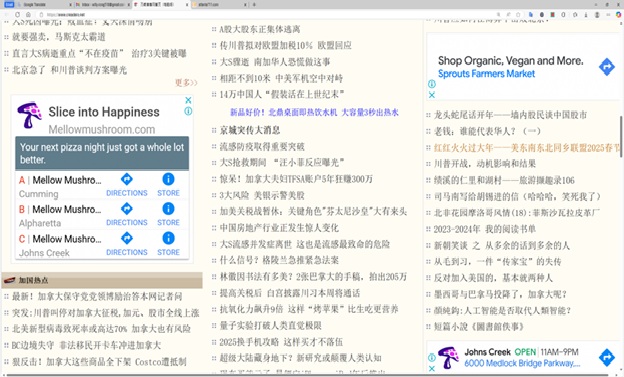Screen dimensions: 624x377
Task: Open headline 传川普拟对欧盟加税10%
Action: (285, 45)
